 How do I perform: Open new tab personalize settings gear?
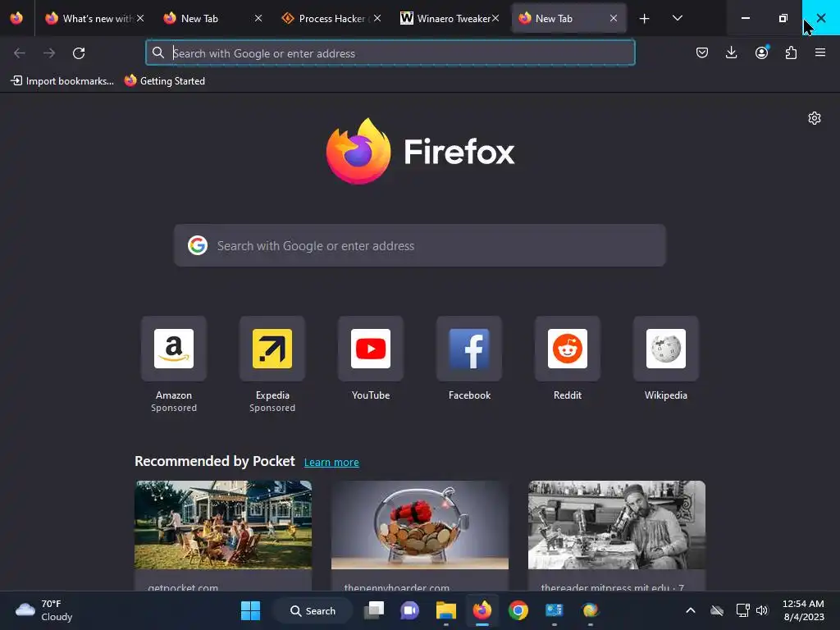pos(815,118)
